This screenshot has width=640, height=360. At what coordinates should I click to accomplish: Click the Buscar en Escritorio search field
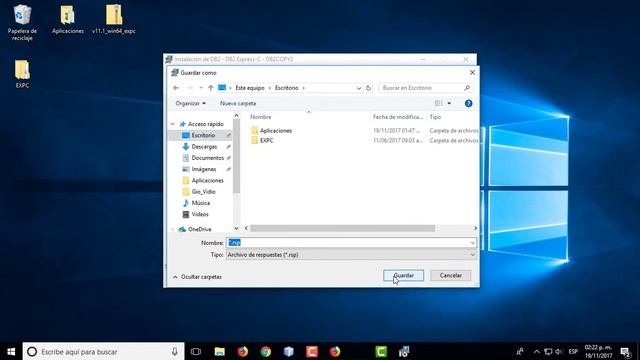(425, 88)
